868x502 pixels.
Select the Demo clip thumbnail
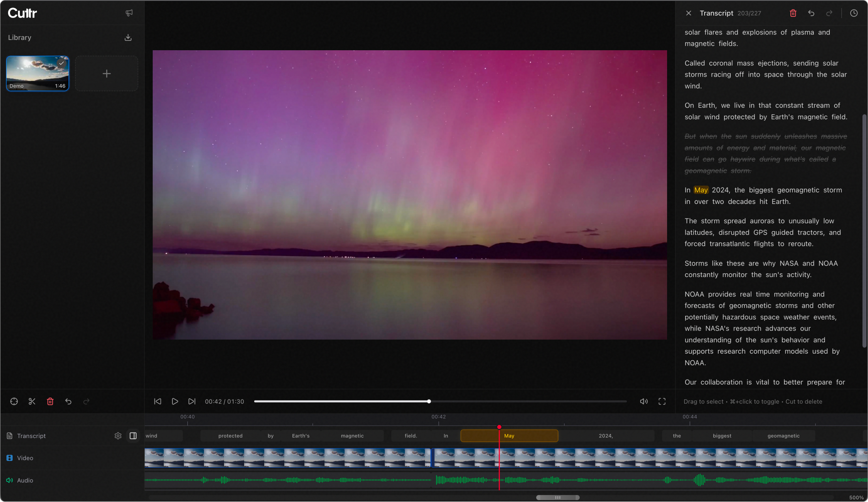click(x=38, y=74)
